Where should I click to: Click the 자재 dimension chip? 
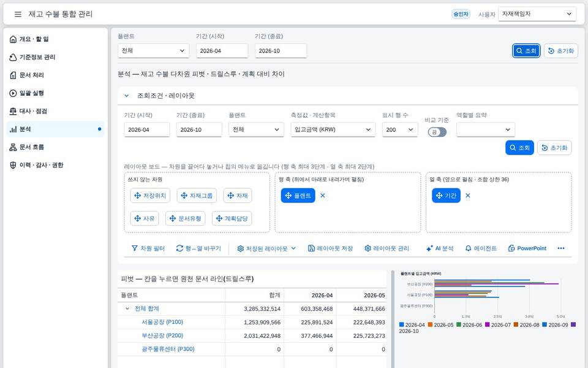click(x=238, y=196)
